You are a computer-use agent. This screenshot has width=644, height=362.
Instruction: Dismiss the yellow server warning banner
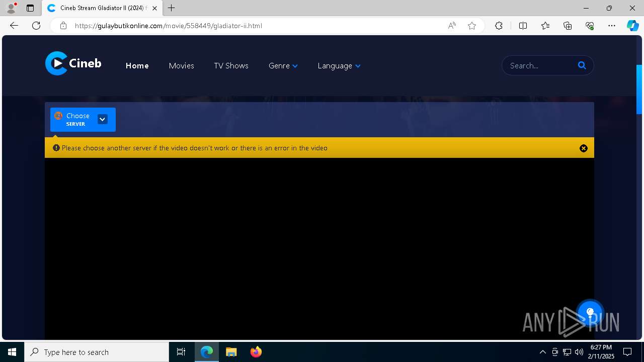tap(584, 148)
